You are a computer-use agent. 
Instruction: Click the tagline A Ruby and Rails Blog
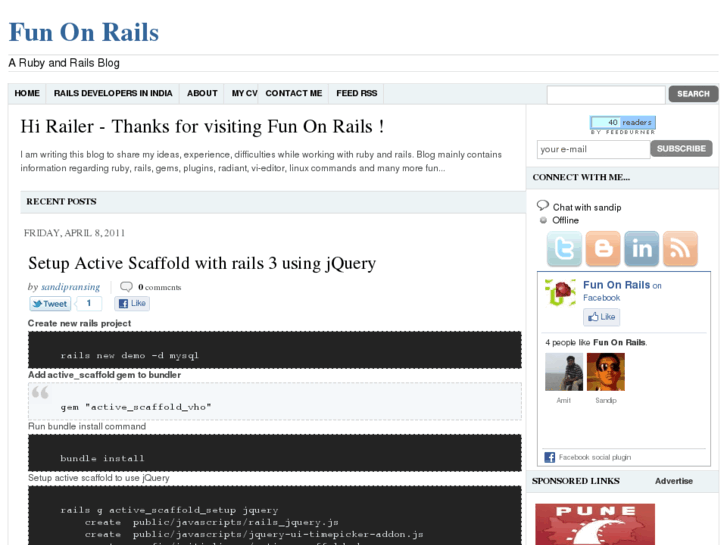point(64,63)
